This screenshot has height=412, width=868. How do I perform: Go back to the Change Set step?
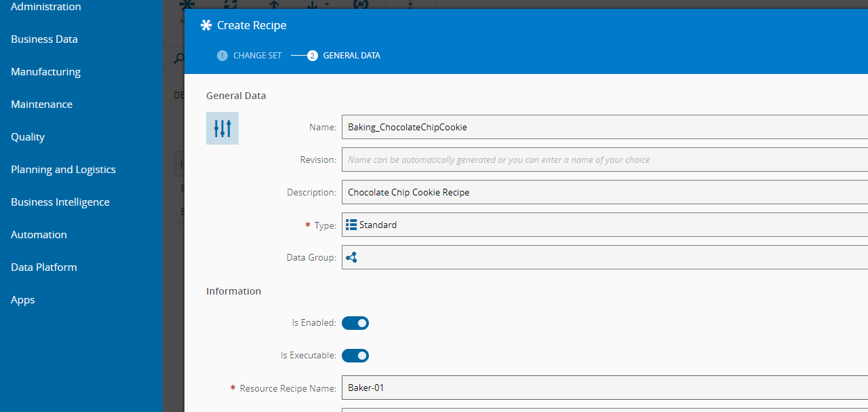(x=257, y=56)
